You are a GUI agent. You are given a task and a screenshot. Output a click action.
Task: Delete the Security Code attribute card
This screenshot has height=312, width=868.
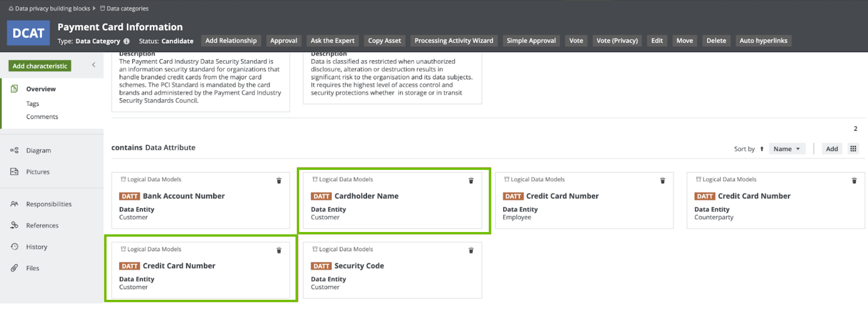(x=471, y=251)
